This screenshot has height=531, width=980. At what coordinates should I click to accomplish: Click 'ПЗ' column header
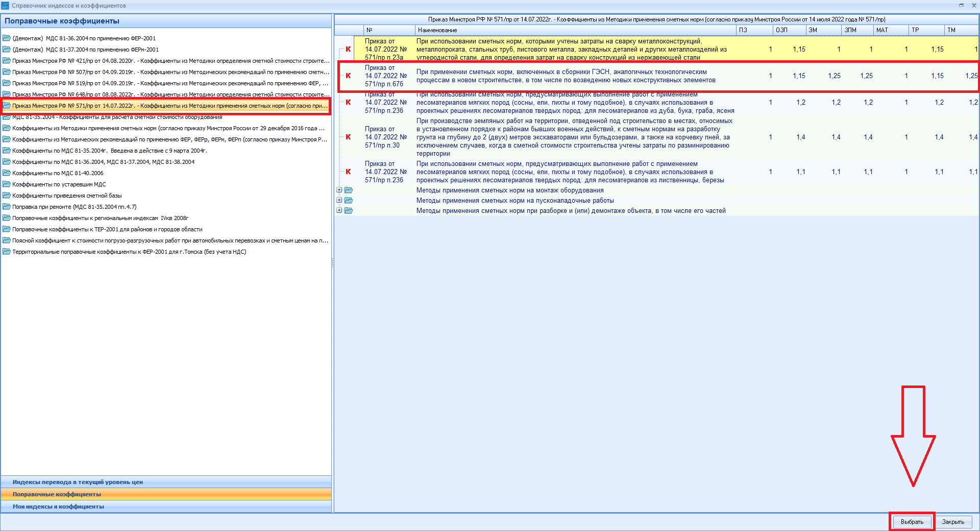coord(755,30)
